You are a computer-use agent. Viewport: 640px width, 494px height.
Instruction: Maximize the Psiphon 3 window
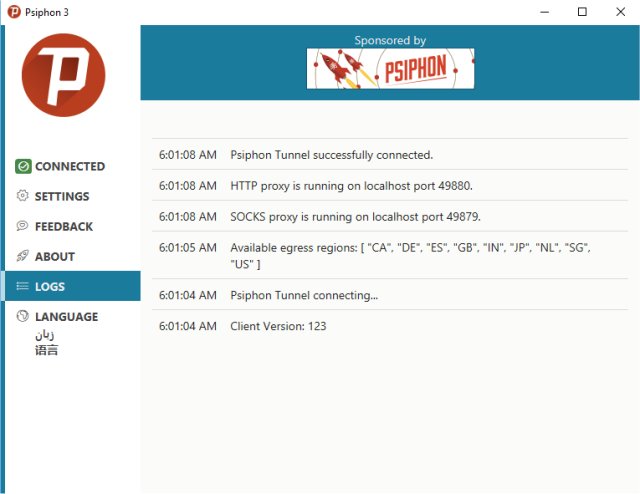[x=582, y=12]
